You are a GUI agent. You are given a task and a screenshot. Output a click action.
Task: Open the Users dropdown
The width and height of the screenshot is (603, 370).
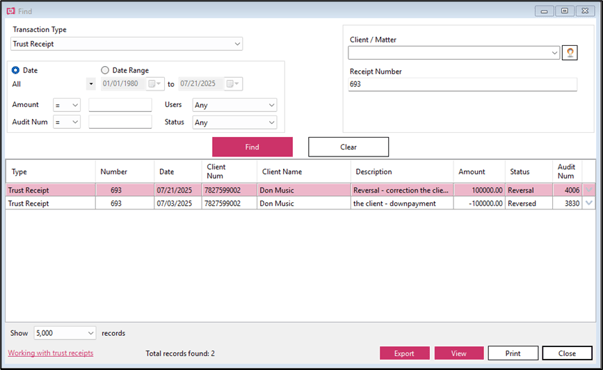click(235, 105)
